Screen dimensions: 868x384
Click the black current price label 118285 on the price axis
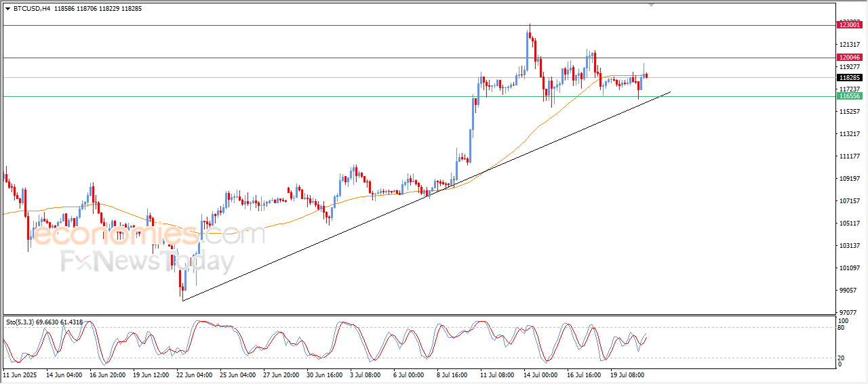[850, 78]
